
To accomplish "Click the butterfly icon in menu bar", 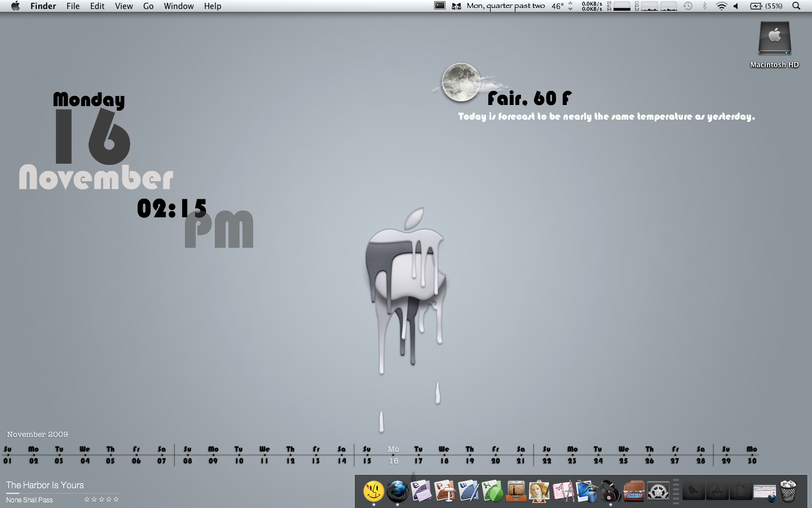I will point(457,6).
